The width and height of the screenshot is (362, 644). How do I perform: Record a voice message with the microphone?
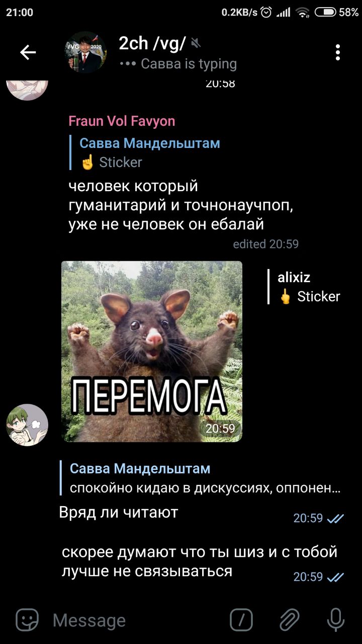click(x=335, y=620)
